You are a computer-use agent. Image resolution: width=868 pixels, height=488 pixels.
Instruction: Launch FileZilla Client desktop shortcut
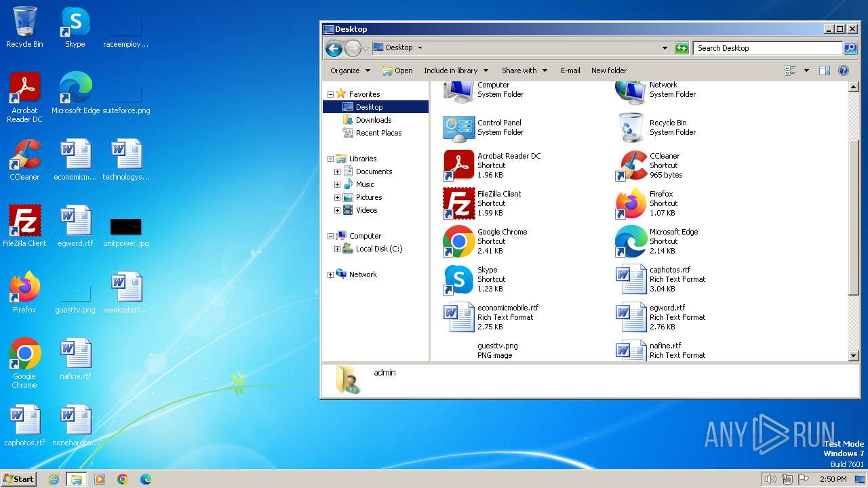pos(24,226)
